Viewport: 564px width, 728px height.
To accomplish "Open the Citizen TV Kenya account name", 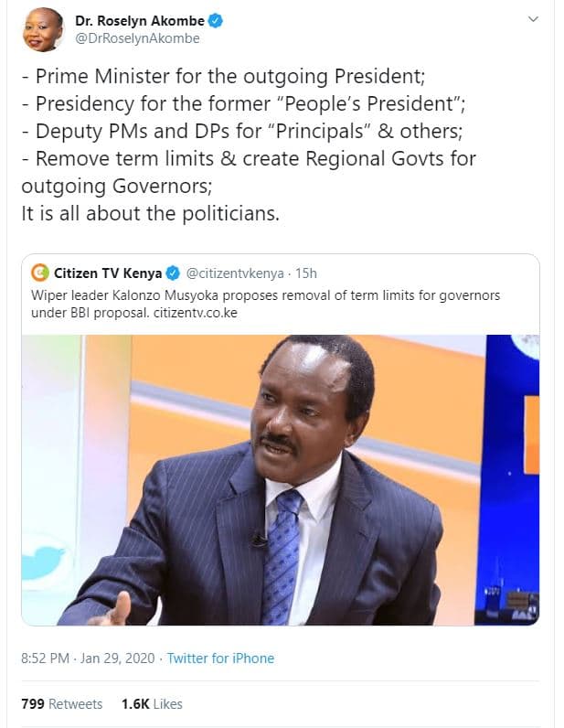I will click(x=107, y=273).
